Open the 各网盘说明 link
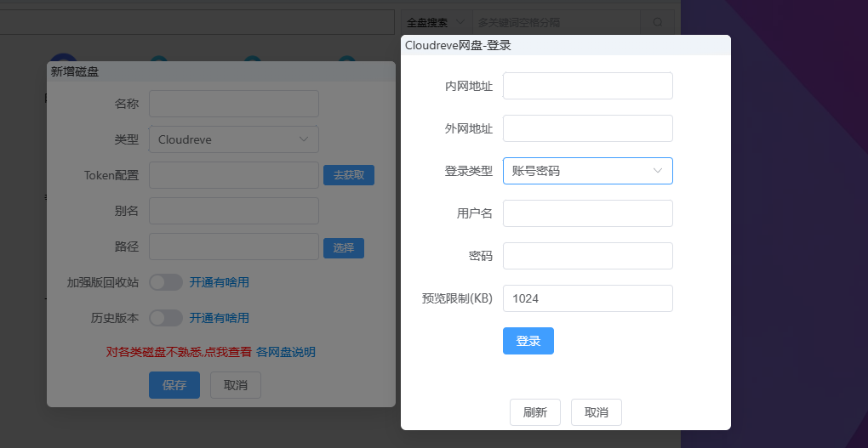This screenshot has height=448, width=868. click(x=286, y=352)
